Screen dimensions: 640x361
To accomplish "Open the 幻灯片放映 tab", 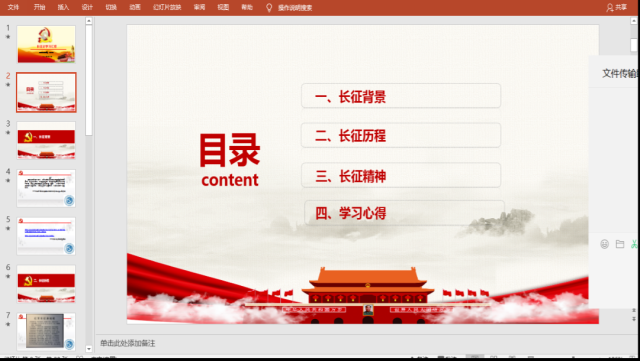I will tap(167, 7).
